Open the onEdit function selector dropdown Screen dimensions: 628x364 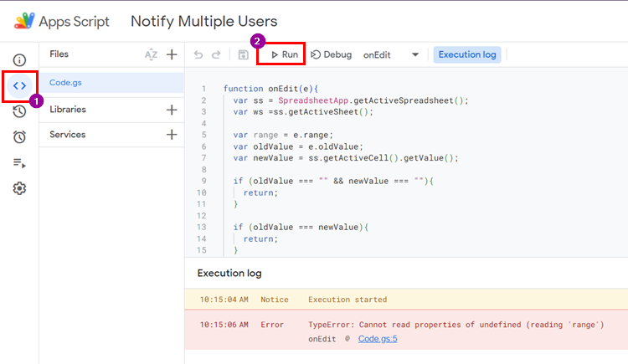pos(391,55)
